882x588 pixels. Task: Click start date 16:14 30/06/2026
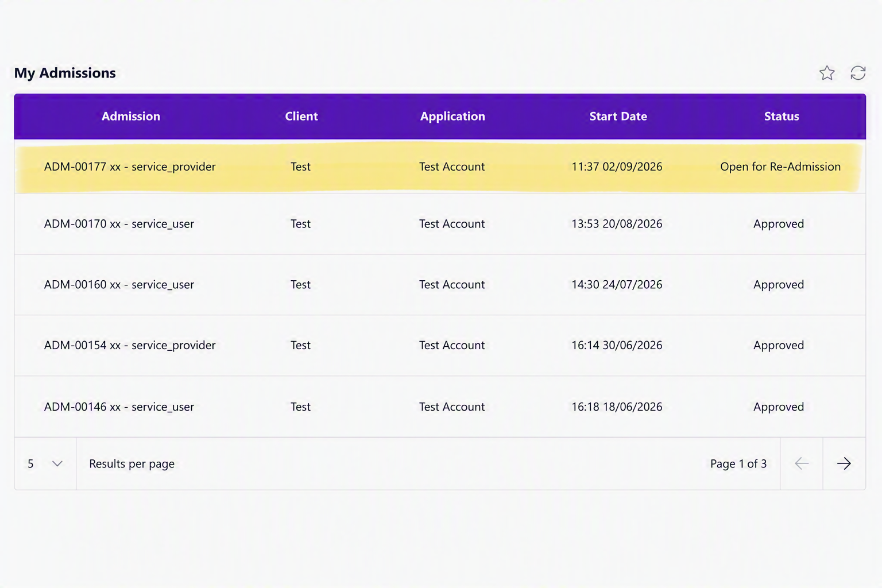pos(617,345)
